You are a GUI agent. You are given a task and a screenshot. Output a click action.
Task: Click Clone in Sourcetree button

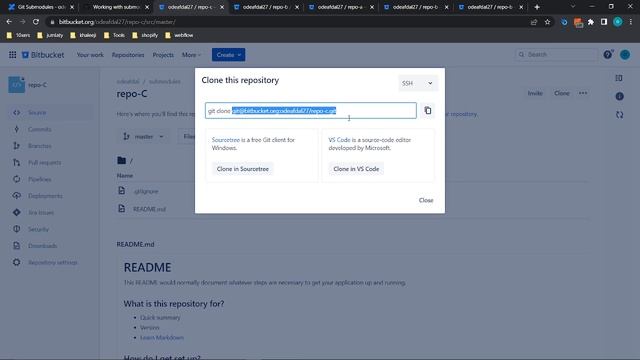pyautogui.click(x=242, y=169)
